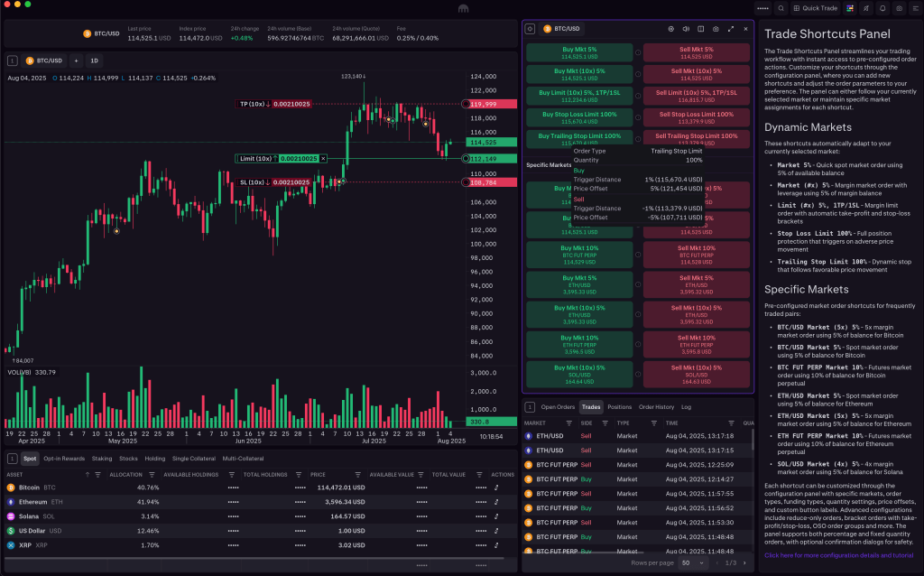The height and width of the screenshot is (576, 924).
Task: Expand shortcuts panel with fullscreen arrows icon
Action: point(730,29)
